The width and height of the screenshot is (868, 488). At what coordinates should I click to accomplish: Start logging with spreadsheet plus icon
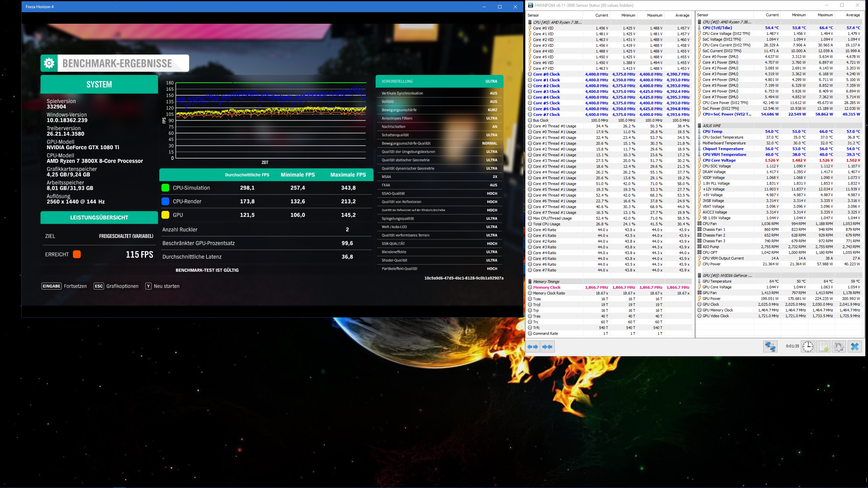coord(823,347)
